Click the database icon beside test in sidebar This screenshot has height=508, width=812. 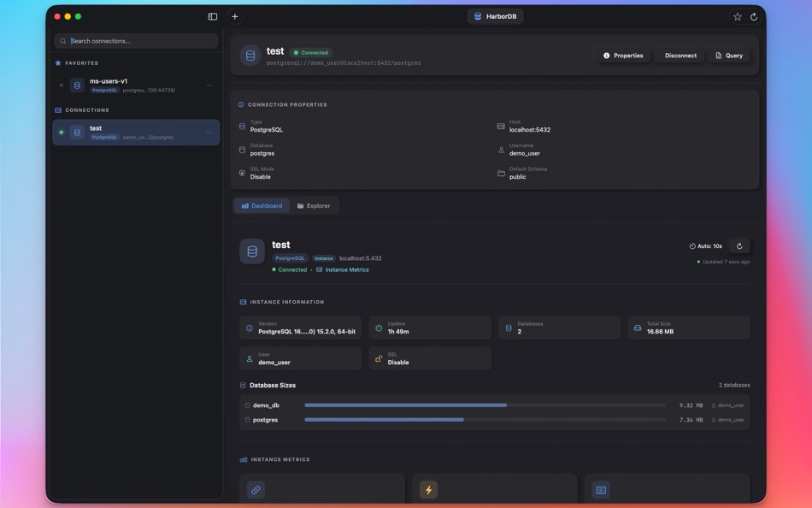point(77,133)
